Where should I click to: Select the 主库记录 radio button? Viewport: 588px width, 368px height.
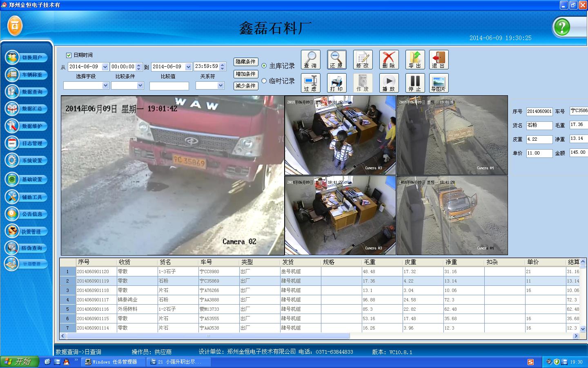[264, 66]
